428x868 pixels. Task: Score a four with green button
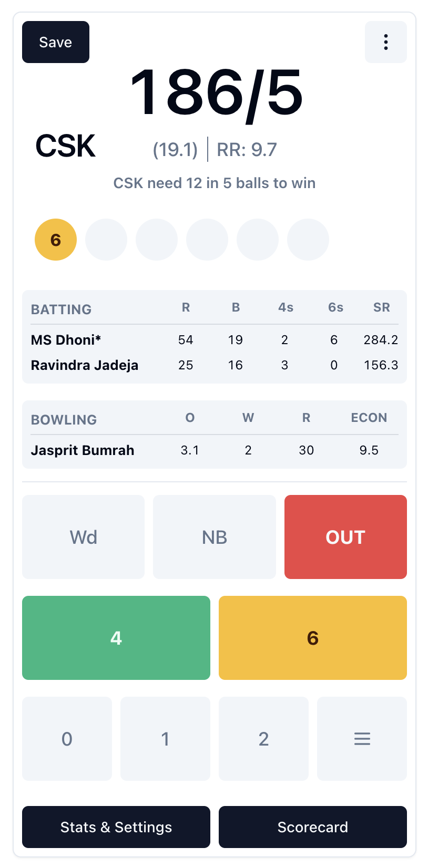pos(116,638)
